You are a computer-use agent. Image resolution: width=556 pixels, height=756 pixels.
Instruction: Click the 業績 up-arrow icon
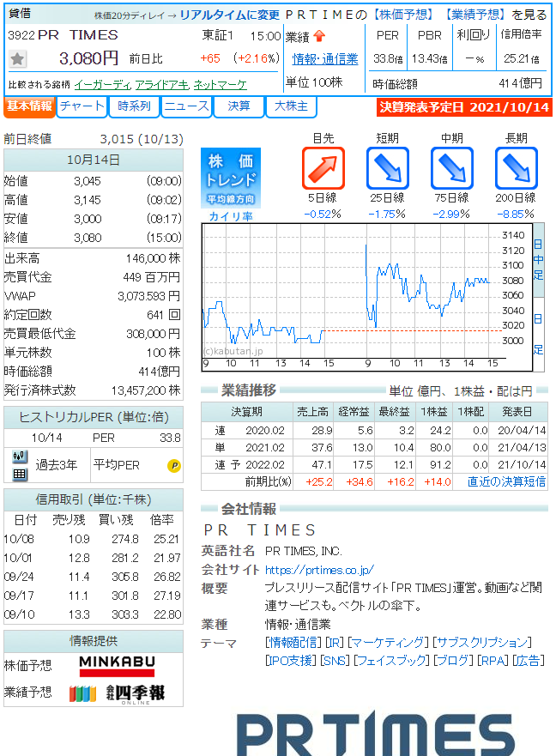(319, 36)
